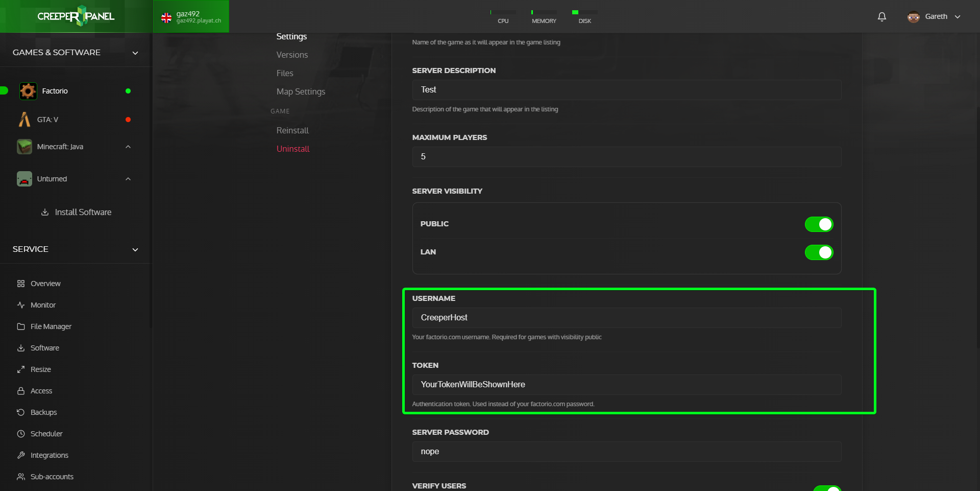980x491 pixels.
Task: Open Scheduler link
Action: coord(46,434)
